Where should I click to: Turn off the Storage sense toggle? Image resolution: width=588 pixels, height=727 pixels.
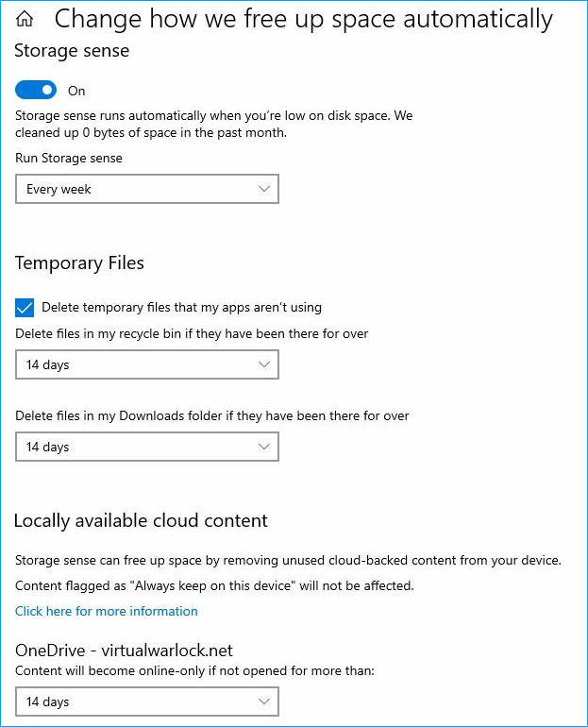(36, 91)
